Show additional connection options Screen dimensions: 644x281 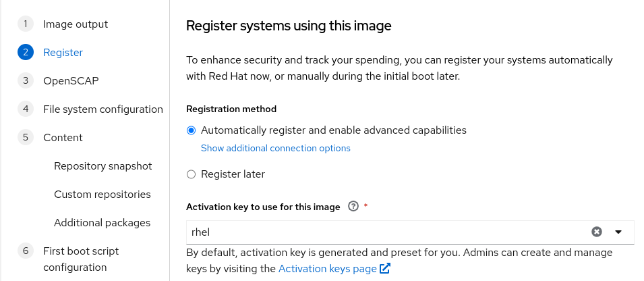point(276,148)
